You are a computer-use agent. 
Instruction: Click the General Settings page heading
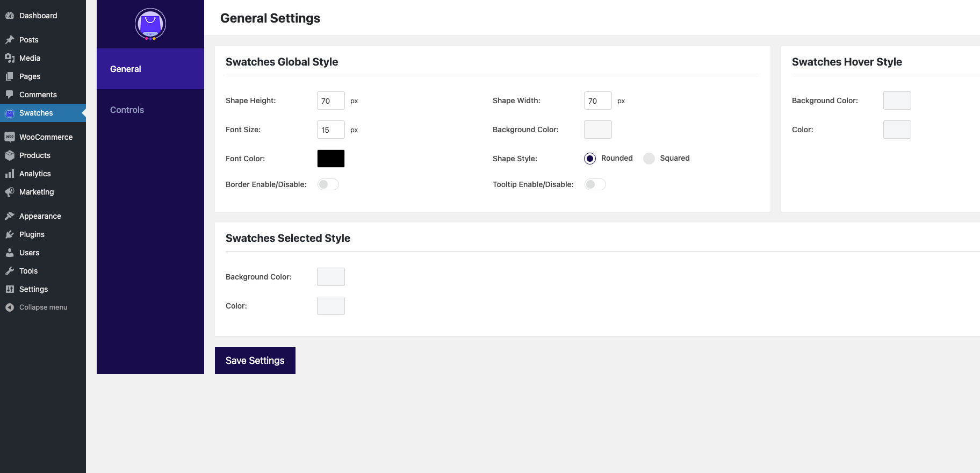click(x=270, y=18)
